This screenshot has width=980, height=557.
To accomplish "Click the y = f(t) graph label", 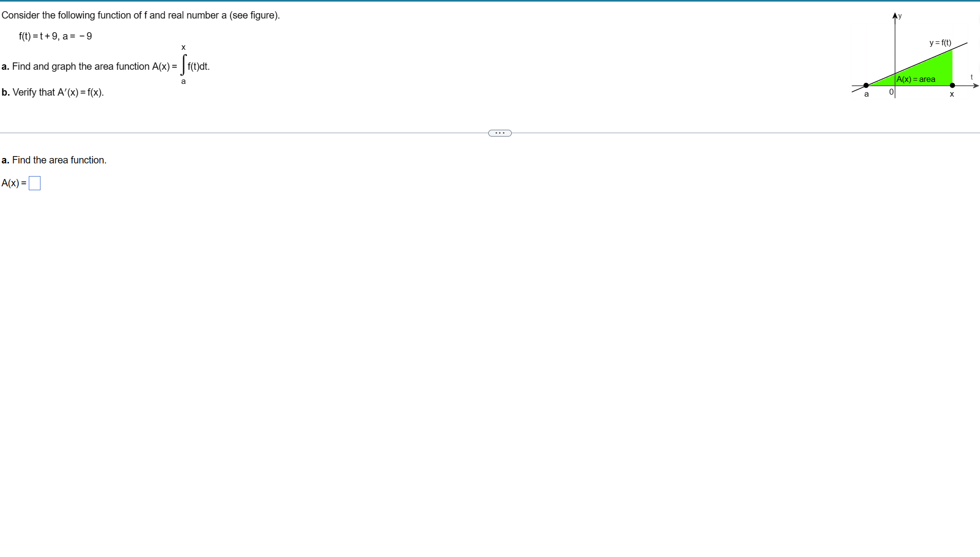I will (940, 43).
